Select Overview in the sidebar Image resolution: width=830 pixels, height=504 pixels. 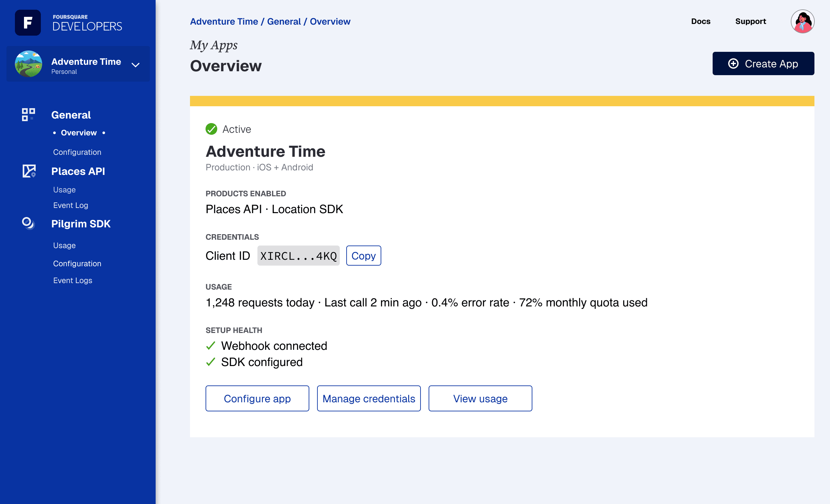79,132
